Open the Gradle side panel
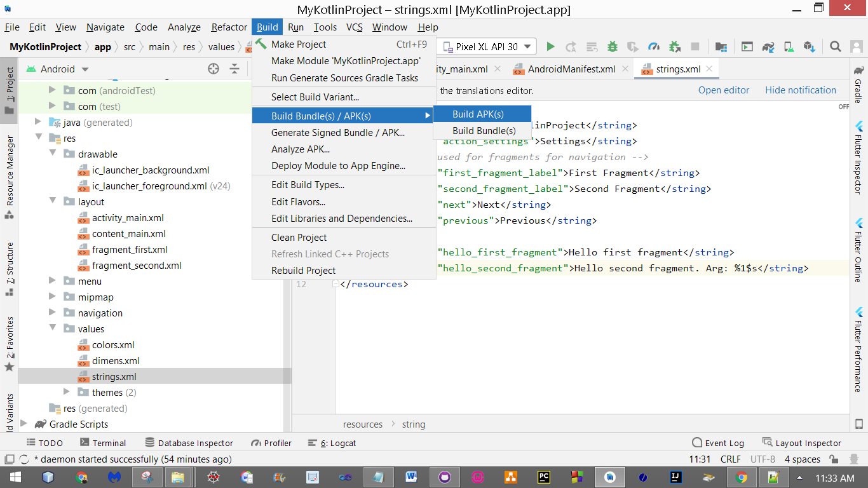This screenshot has height=488, width=868. [858, 84]
